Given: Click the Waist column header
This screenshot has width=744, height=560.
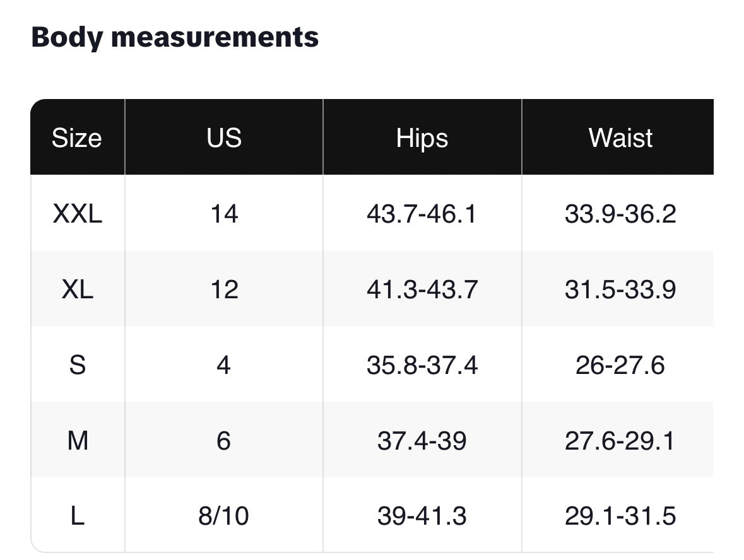Looking at the screenshot, I should tap(620, 137).
